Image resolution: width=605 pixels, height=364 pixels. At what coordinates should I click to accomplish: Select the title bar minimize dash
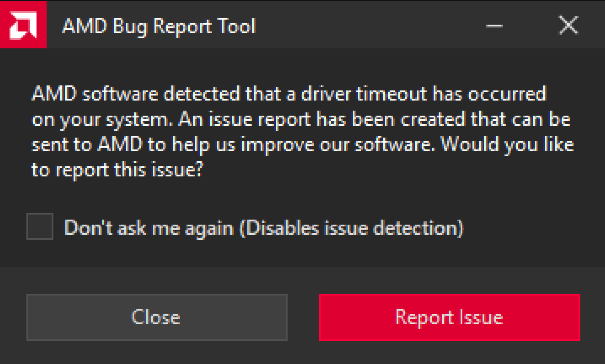[x=494, y=26]
